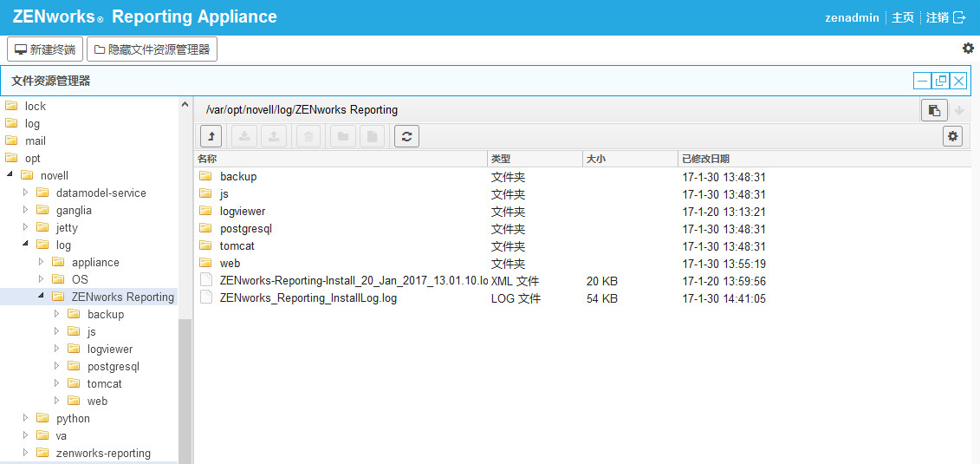The height and width of the screenshot is (464, 980).
Task: Expand the ganglia tree node
Action: coord(26,210)
